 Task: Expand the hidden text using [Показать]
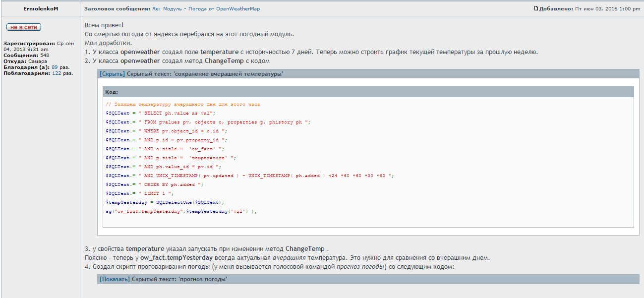click(115, 279)
